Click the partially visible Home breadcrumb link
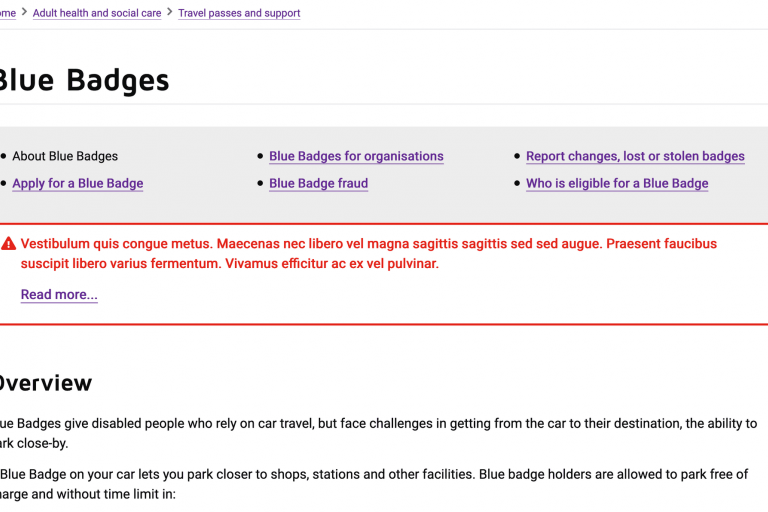Image resolution: width=768 pixels, height=512 pixels. pos(7,13)
